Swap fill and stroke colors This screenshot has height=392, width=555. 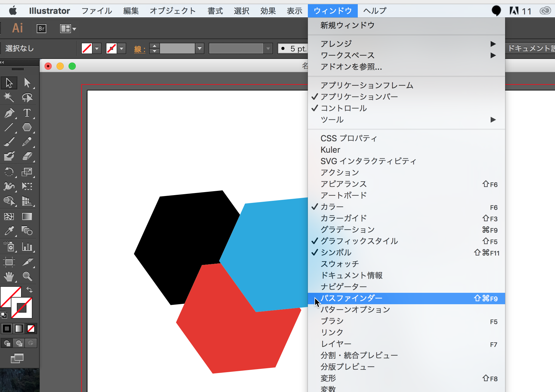(29, 290)
